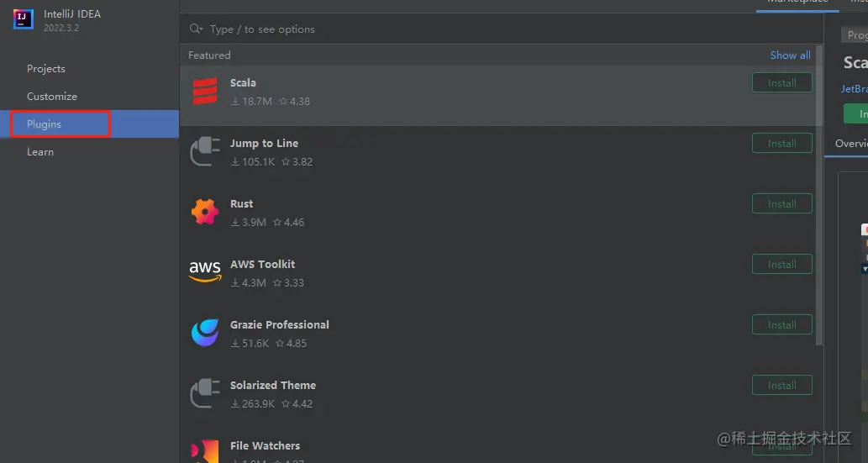
Task: Select the Solarized Theme plugin name
Action: click(x=273, y=385)
